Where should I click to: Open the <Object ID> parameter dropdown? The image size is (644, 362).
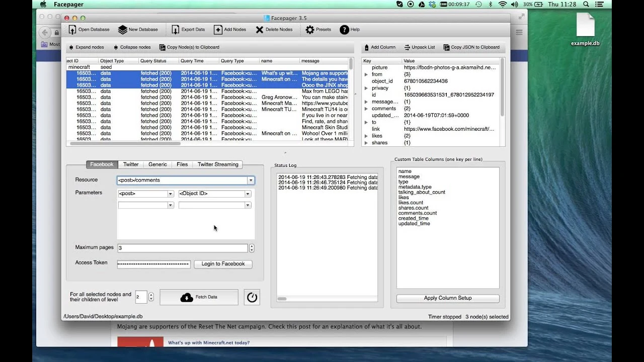click(x=248, y=194)
